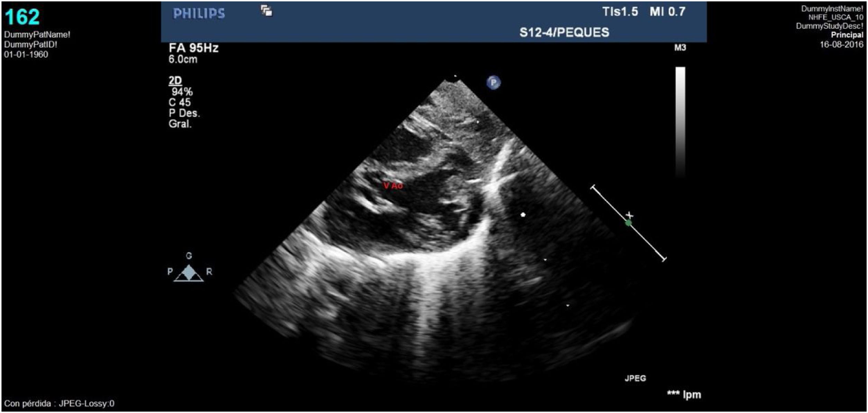Click the M3 label above grayscale bar
Viewport: 868px width, 413px height.
(x=680, y=47)
